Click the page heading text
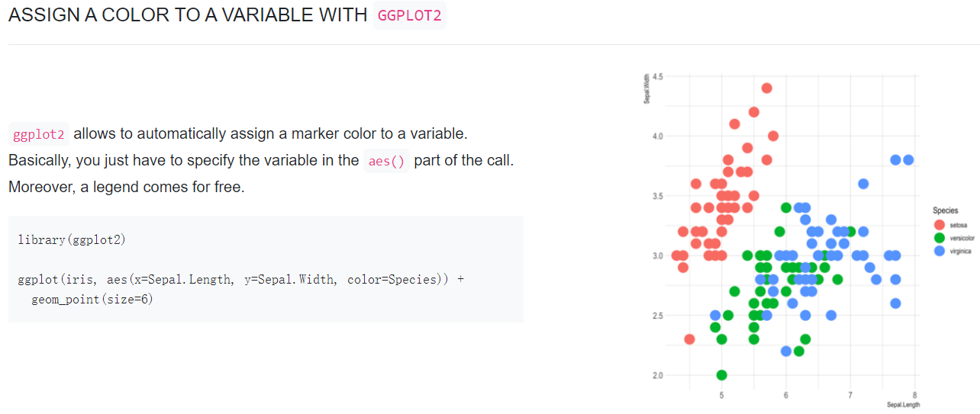This screenshot has width=980, height=414. click(187, 15)
